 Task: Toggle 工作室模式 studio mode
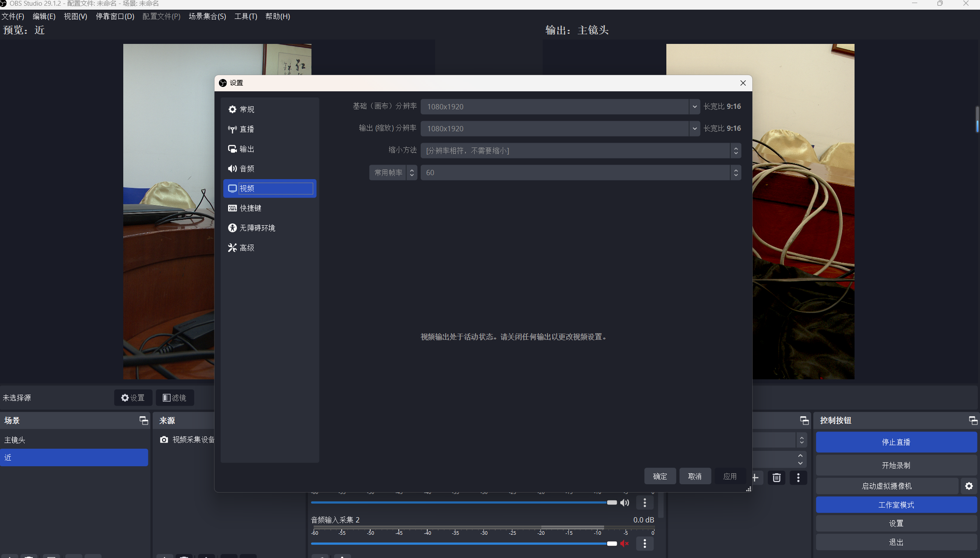coord(896,505)
